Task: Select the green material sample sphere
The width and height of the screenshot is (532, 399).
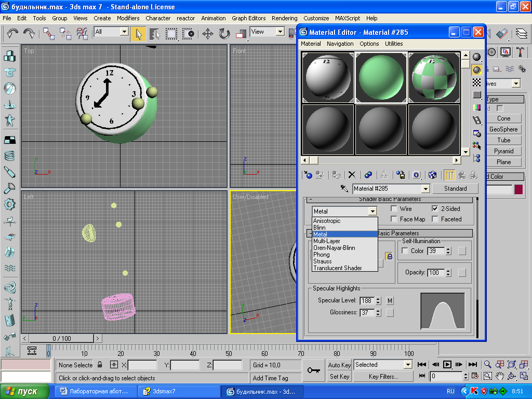Action: 381,78
